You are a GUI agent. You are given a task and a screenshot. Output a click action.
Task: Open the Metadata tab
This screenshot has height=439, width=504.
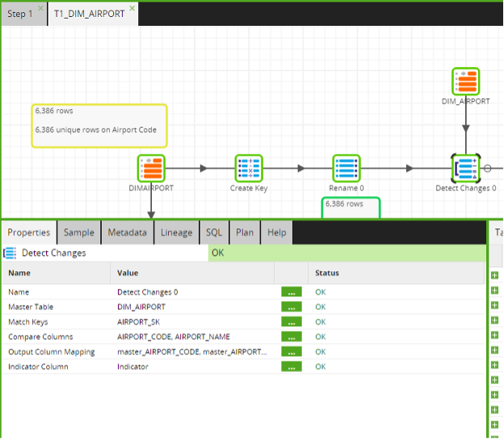point(128,232)
